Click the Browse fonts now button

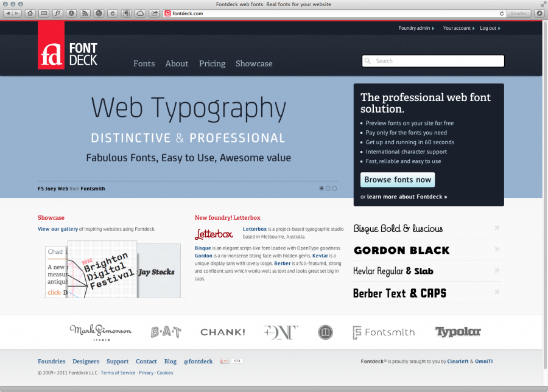click(x=397, y=180)
